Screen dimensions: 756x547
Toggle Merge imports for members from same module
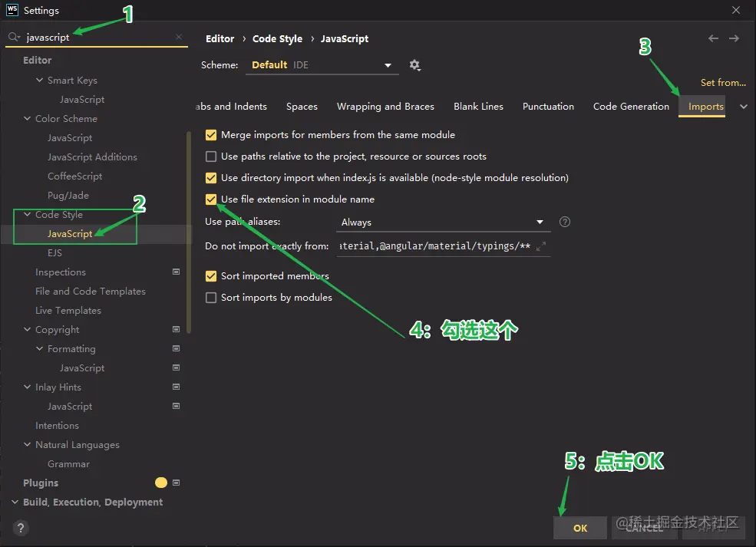tap(211, 135)
